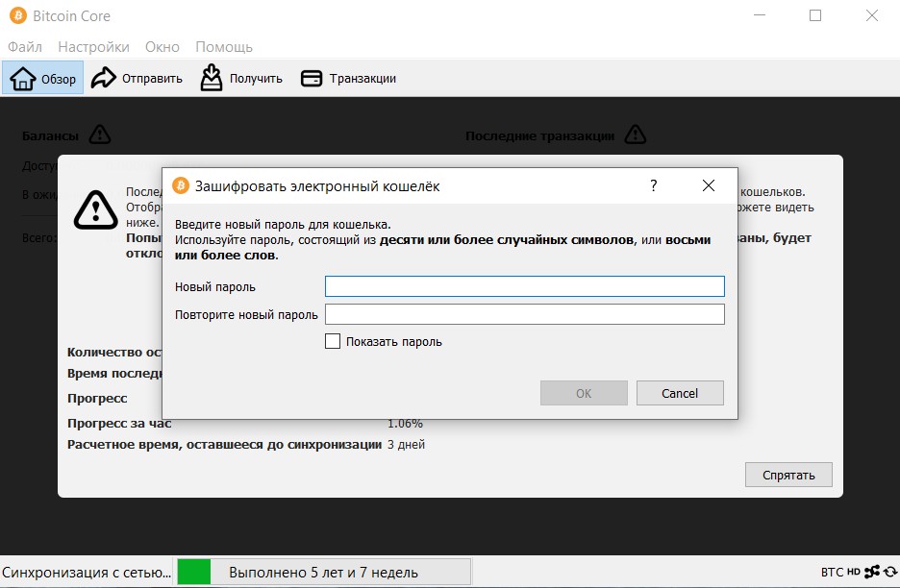Click the network peers icon in status bar
The image size is (900, 588).
pos(872,571)
